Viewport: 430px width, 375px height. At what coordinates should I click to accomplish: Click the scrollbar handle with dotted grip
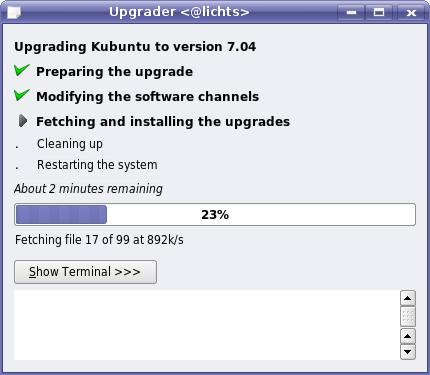tap(408, 316)
